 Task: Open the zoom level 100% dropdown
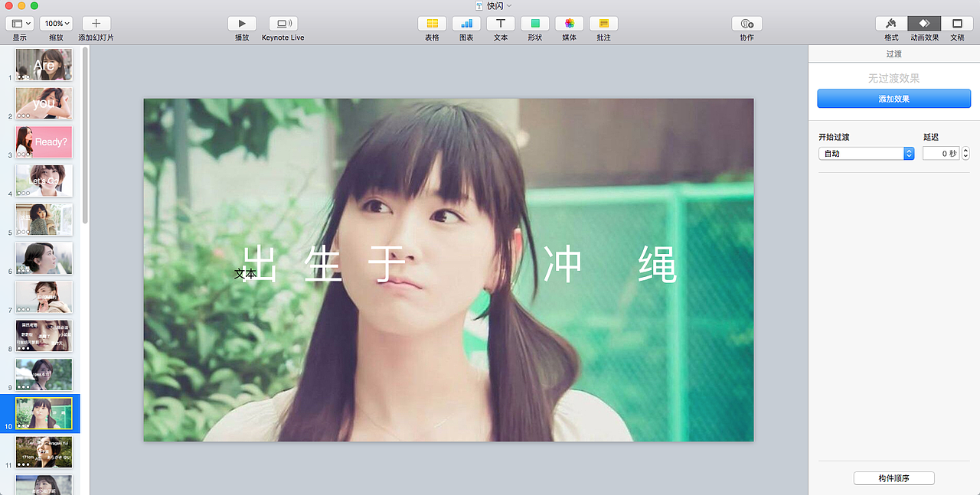point(57,22)
